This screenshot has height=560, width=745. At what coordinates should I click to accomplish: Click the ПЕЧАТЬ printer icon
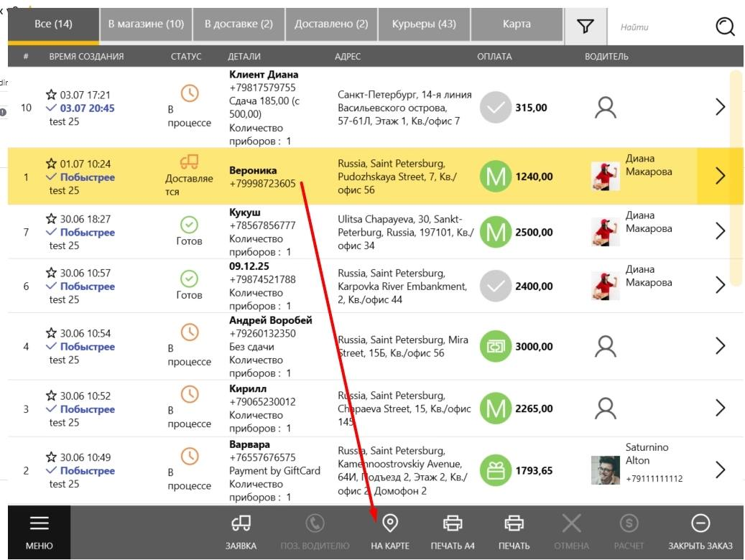click(x=514, y=523)
